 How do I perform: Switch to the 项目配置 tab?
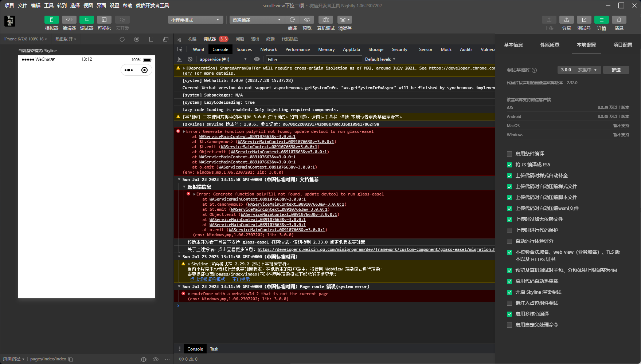click(622, 45)
